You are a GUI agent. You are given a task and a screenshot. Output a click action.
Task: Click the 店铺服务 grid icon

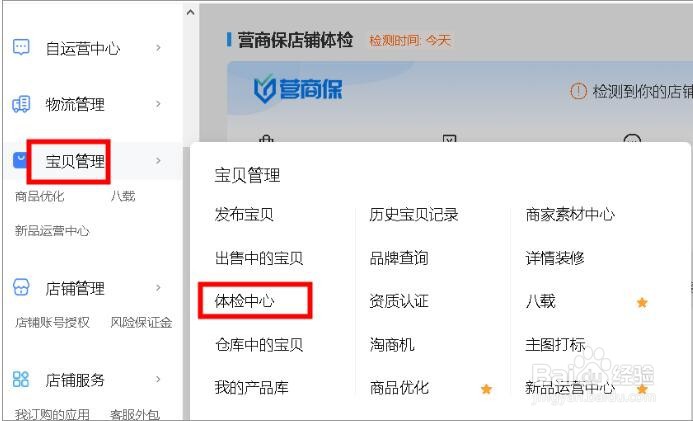click(21, 379)
